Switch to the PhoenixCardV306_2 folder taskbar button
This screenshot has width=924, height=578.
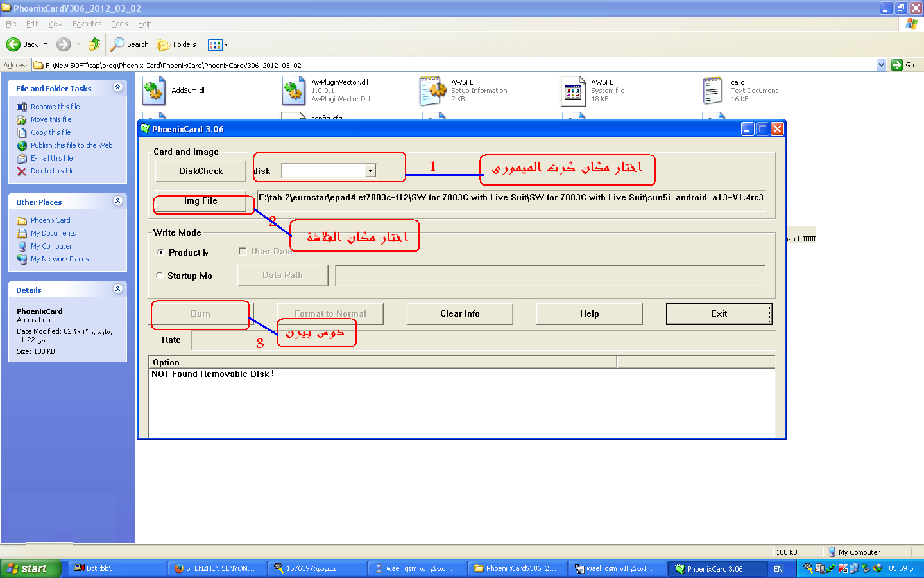point(517,568)
